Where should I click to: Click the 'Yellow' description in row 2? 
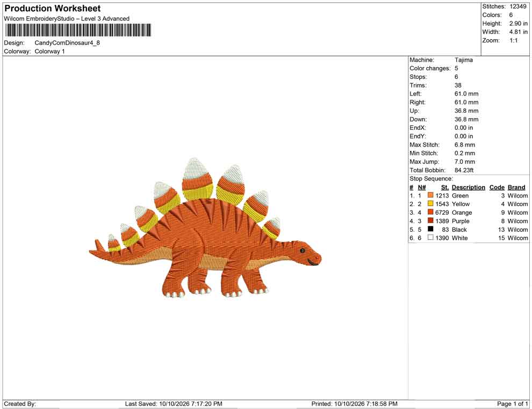[461, 204]
